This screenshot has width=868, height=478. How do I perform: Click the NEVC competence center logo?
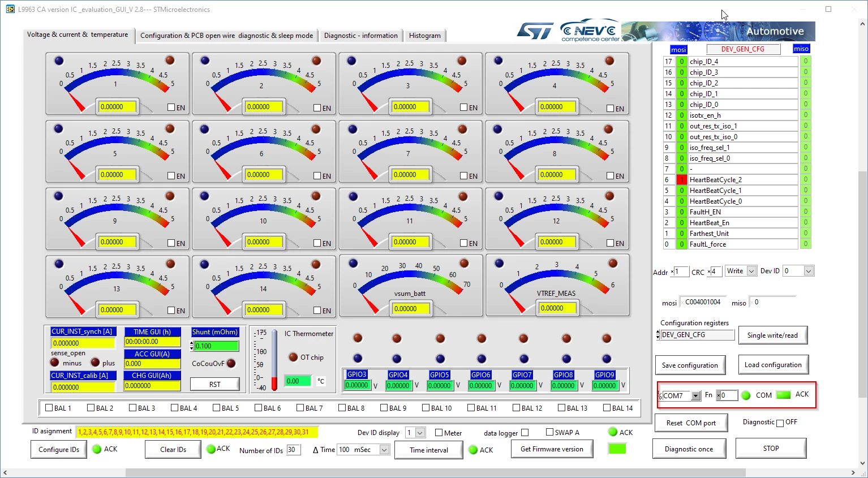[x=590, y=32]
